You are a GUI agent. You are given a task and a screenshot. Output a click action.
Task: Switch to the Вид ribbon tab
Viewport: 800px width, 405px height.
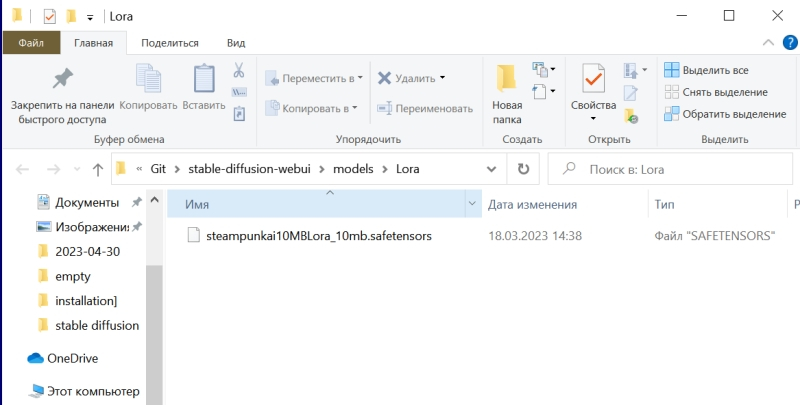pos(236,43)
